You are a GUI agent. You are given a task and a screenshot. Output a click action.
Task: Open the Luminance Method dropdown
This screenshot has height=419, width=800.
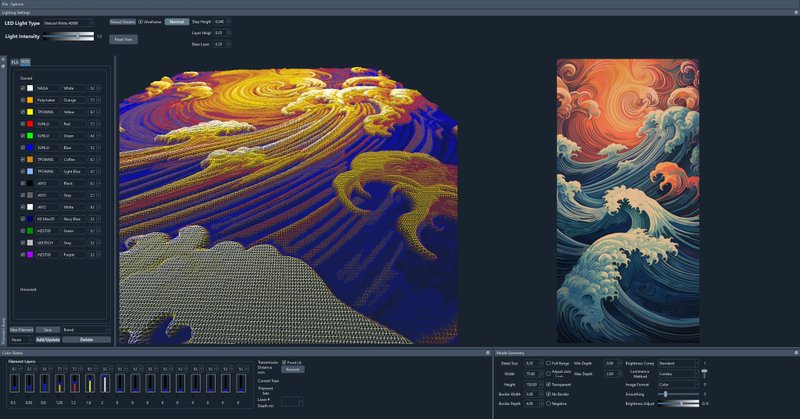click(x=678, y=374)
